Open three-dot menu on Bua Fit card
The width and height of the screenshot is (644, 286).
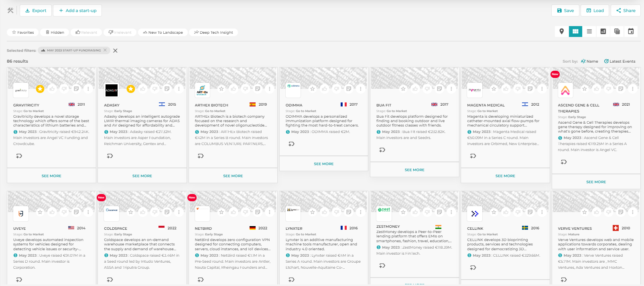point(451,89)
